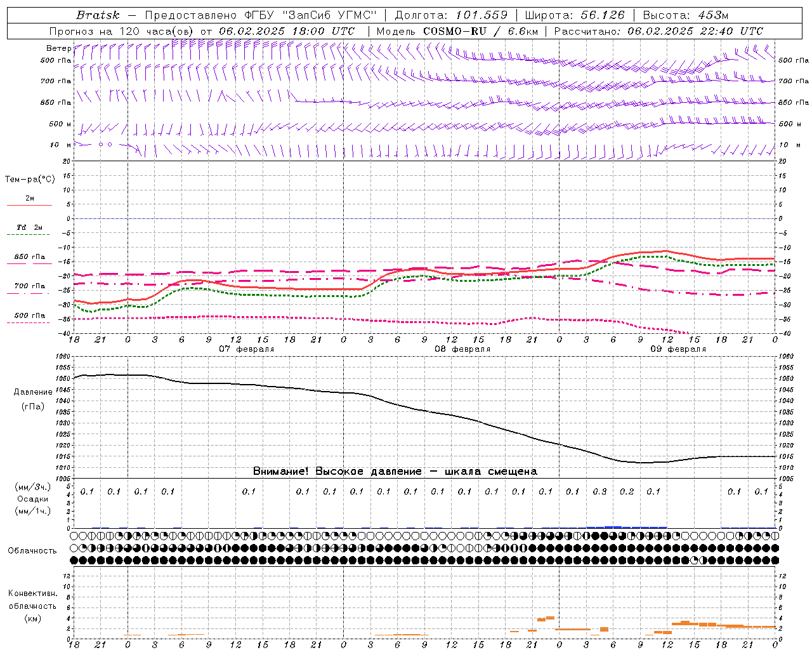Click the Прогноз на 120 часа(ов) text
This screenshot has width=812, height=650.
click(122, 31)
